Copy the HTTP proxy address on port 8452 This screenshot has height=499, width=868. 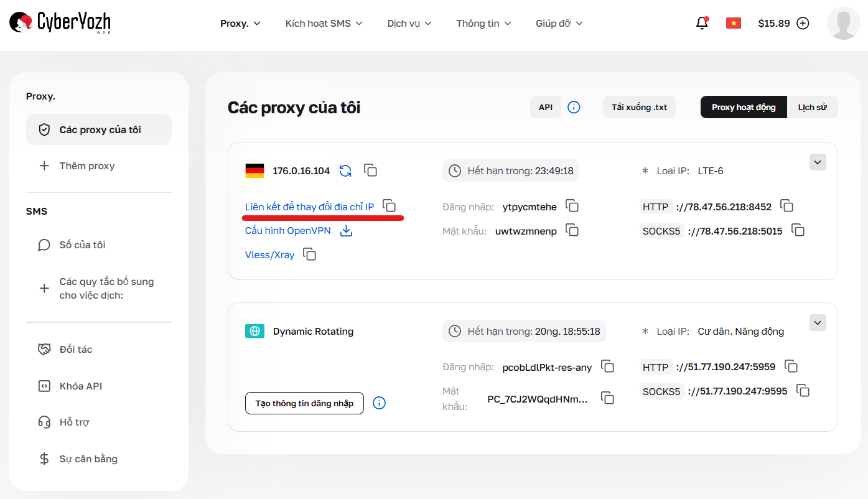[x=787, y=206]
